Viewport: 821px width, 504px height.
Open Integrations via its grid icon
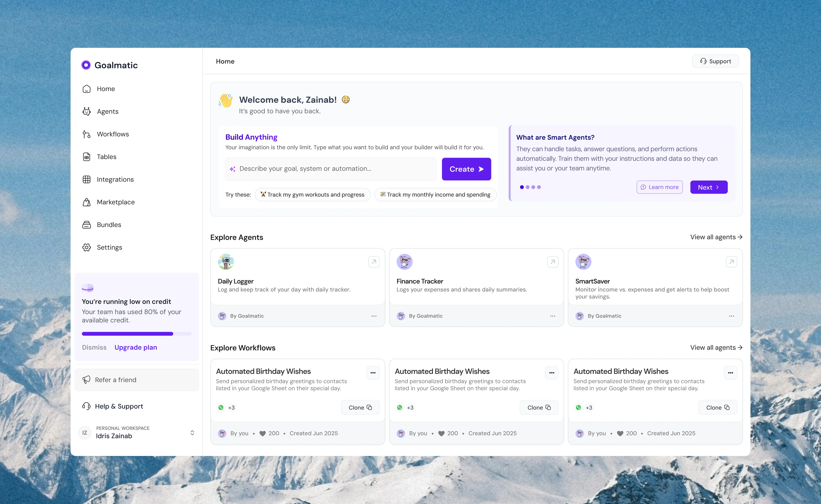click(86, 179)
